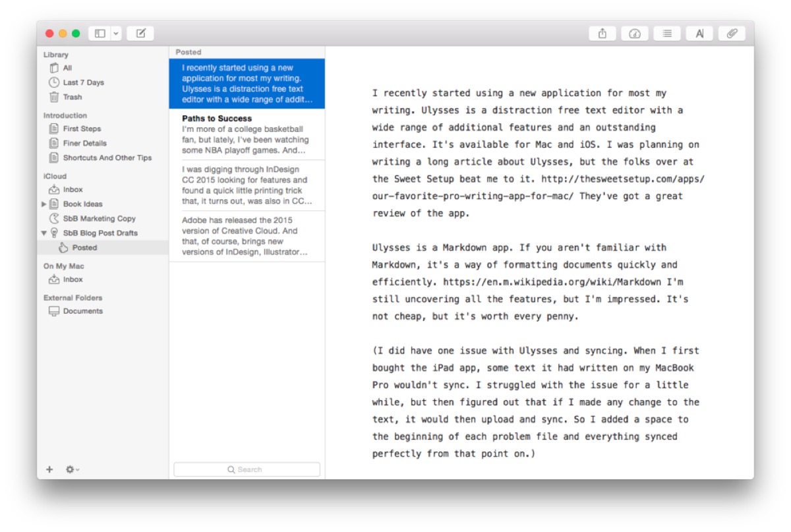Open the view layout dropdown arrow
This screenshot has height=532, width=791.
pyautogui.click(x=116, y=33)
